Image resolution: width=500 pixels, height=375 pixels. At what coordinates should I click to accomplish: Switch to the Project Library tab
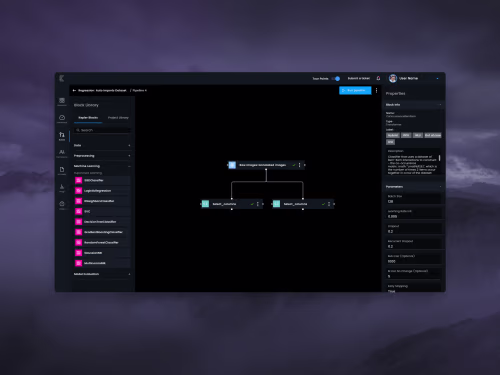point(118,118)
